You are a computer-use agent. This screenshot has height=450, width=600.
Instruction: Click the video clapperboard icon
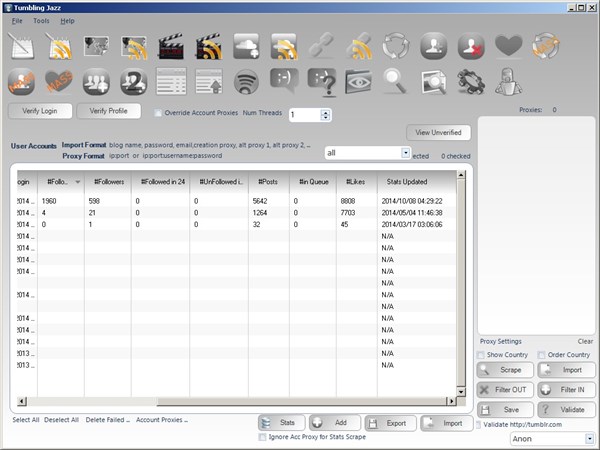click(171, 47)
